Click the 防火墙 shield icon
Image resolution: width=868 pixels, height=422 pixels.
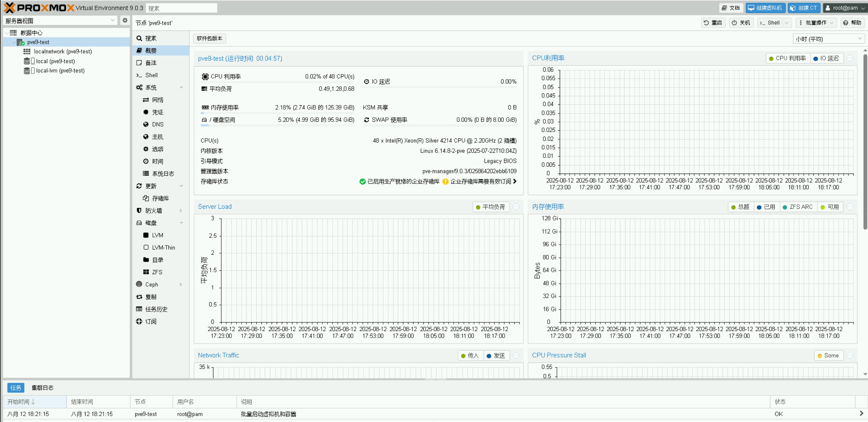tap(139, 210)
